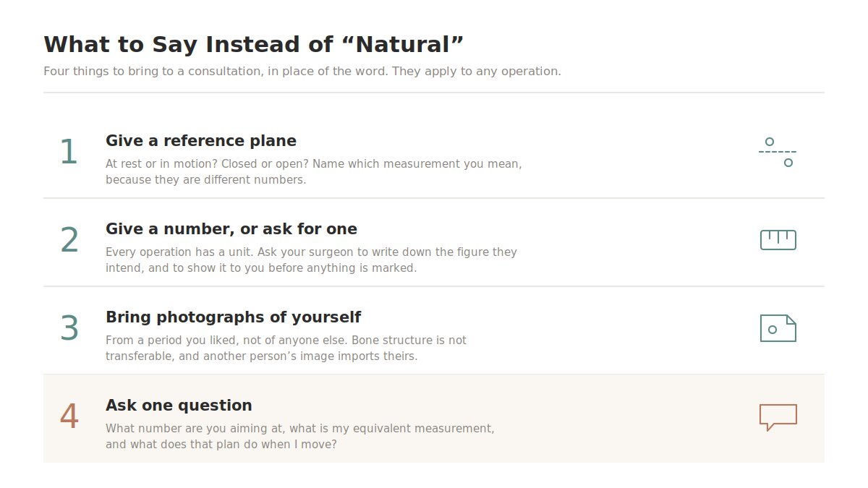Click the 'Every operation has a unit' text
Viewport: 868px width, 488px height.
tap(311, 260)
